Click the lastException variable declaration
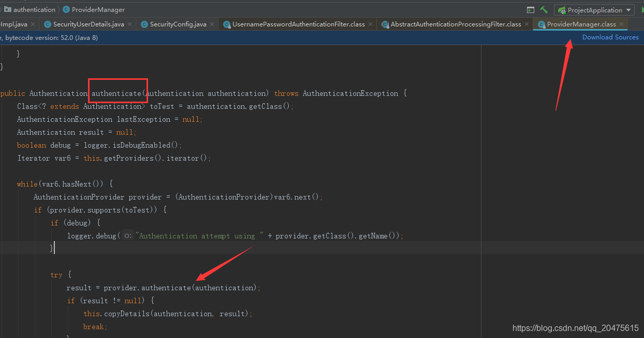Image resolution: width=644 pixels, height=338 pixels. click(x=143, y=119)
